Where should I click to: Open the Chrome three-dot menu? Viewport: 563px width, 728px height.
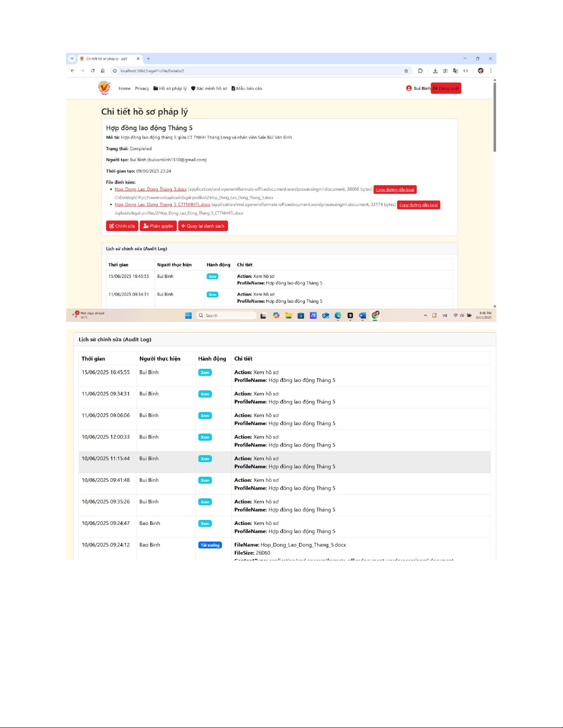coord(491,71)
